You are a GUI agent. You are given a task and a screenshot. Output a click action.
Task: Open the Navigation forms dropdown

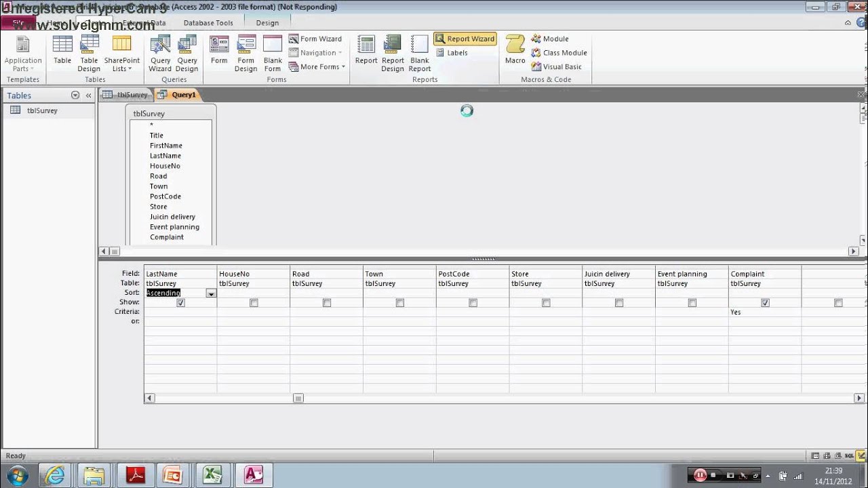point(315,53)
